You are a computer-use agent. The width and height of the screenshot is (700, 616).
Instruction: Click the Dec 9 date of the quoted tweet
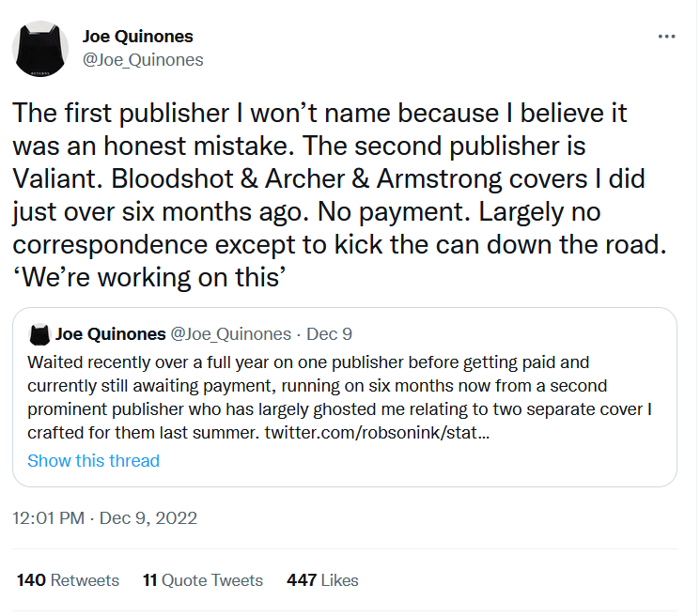(329, 334)
